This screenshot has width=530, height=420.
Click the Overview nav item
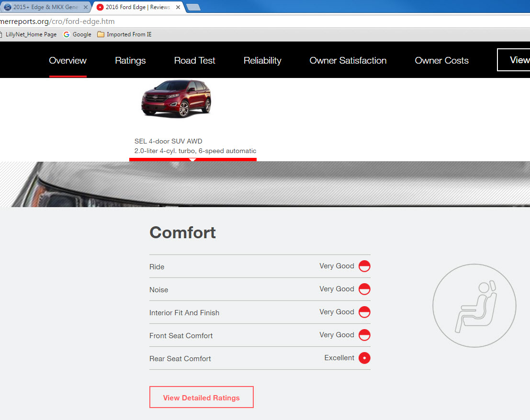pyautogui.click(x=68, y=61)
